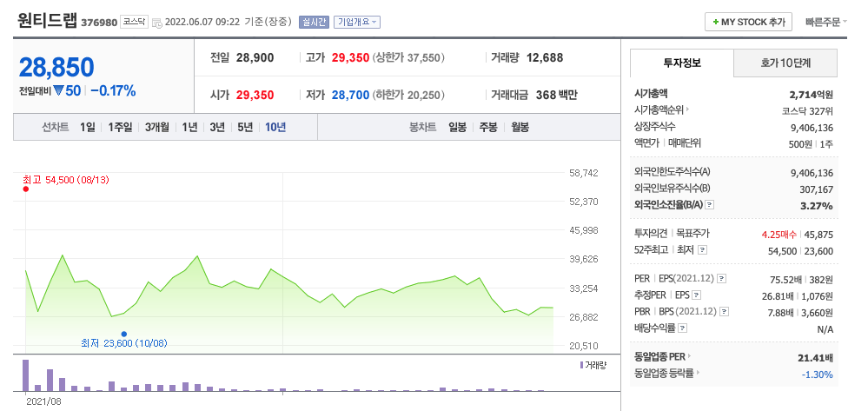Open the help icon next to PER EPS(2021.12)
Screen dimensions: 868x411
pyautogui.click(x=722, y=279)
